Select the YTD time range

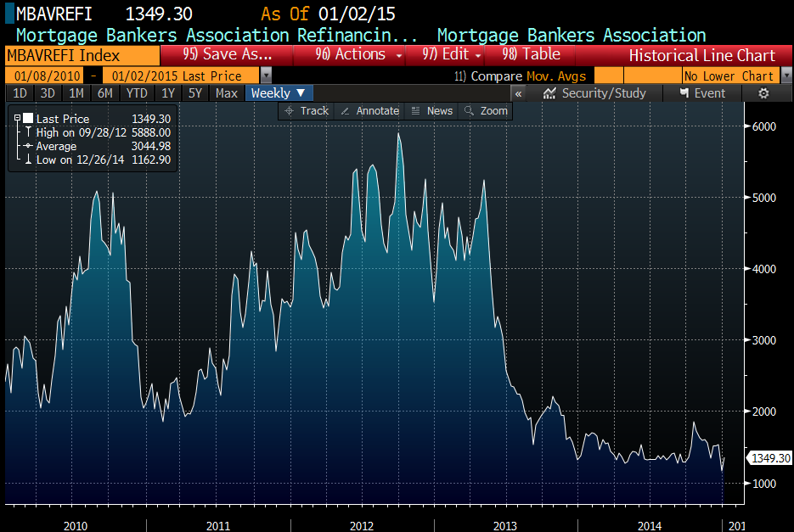(136, 93)
